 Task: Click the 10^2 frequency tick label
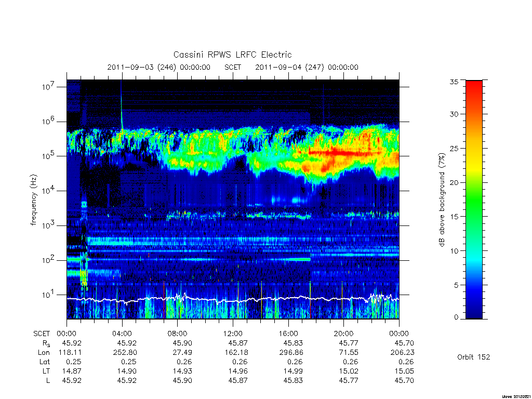(49, 260)
